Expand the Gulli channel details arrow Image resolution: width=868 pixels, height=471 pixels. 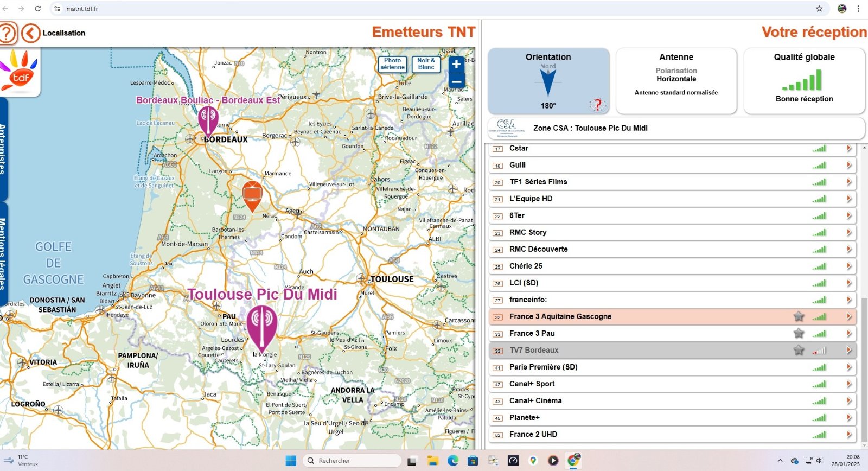pyautogui.click(x=849, y=165)
